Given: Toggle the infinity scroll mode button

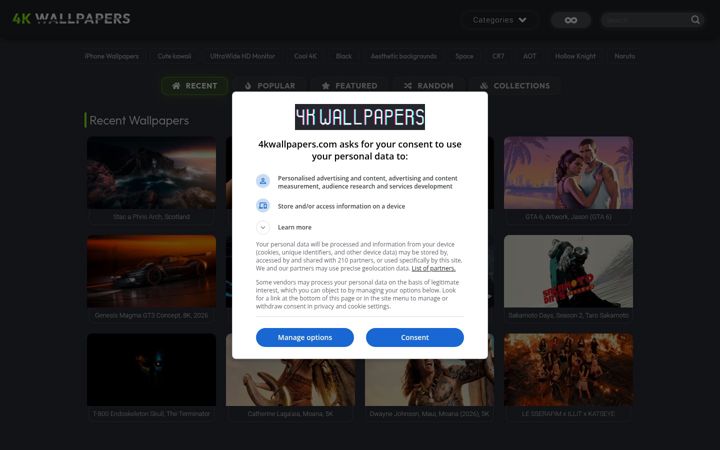Looking at the screenshot, I should point(571,20).
